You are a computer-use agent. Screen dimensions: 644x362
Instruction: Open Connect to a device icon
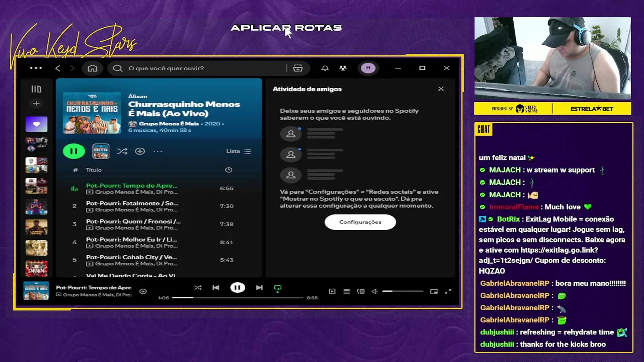tap(361, 291)
